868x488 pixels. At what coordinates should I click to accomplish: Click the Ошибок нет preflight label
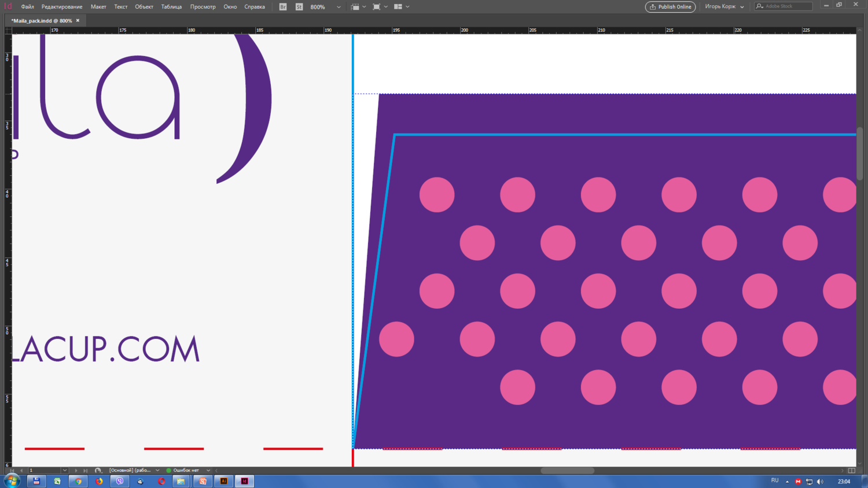[x=186, y=471]
